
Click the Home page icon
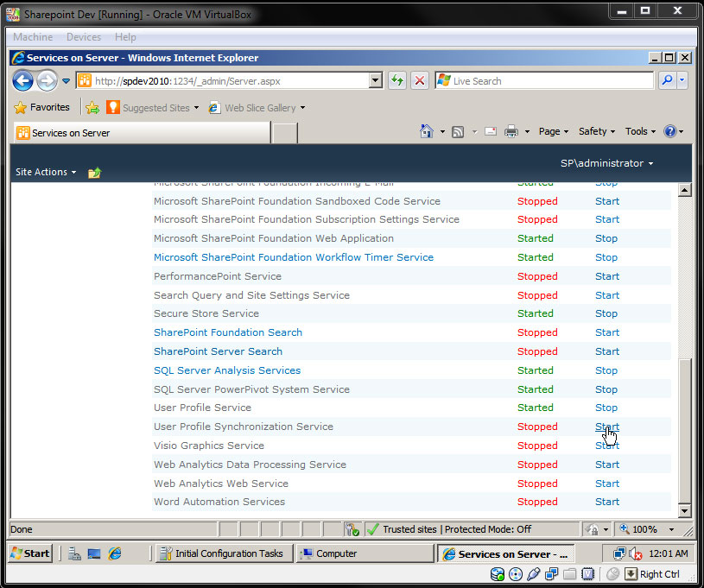[x=427, y=131]
